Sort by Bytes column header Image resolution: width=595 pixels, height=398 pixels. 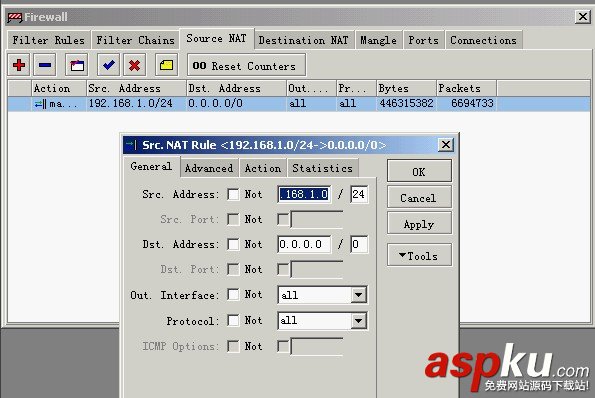click(x=406, y=88)
